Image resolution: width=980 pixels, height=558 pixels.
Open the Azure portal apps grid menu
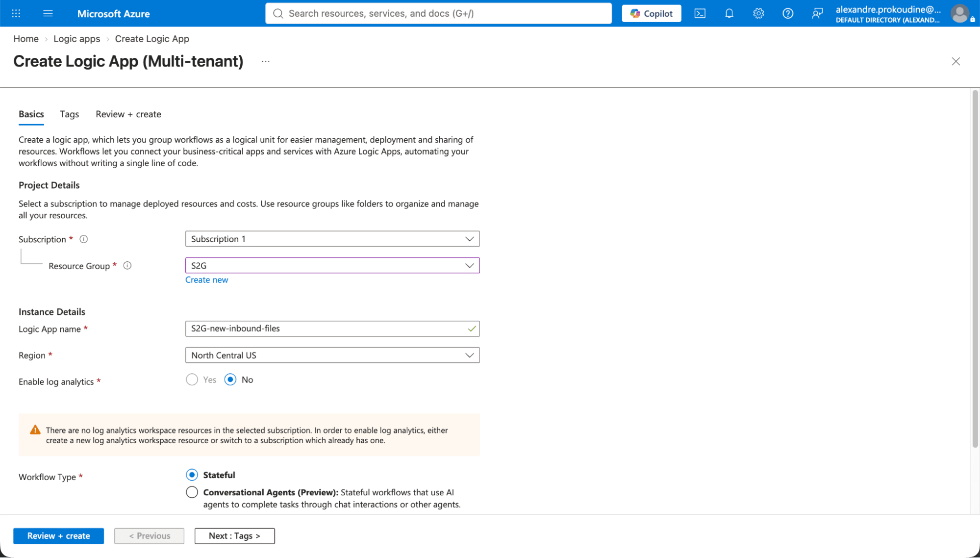(16, 13)
